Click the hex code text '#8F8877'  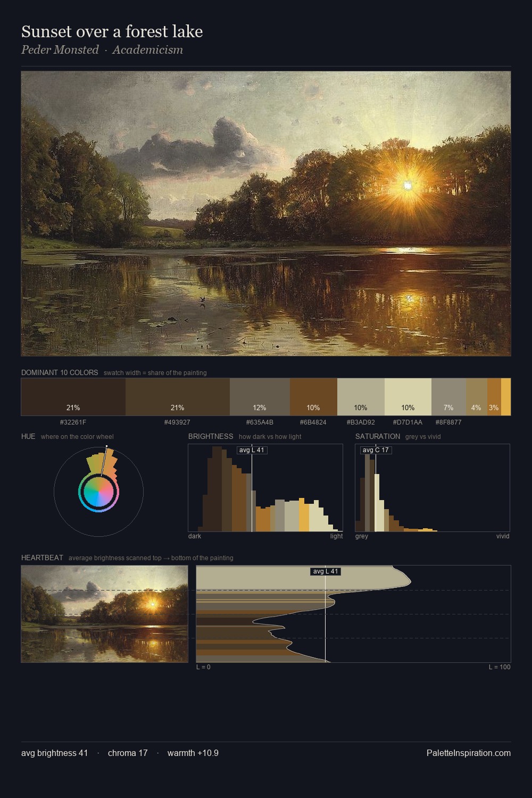click(448, 422)
